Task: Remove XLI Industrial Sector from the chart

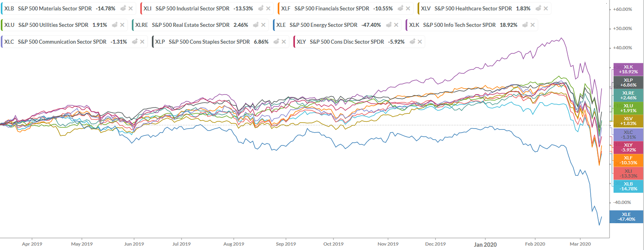Action: pos(268,8)
